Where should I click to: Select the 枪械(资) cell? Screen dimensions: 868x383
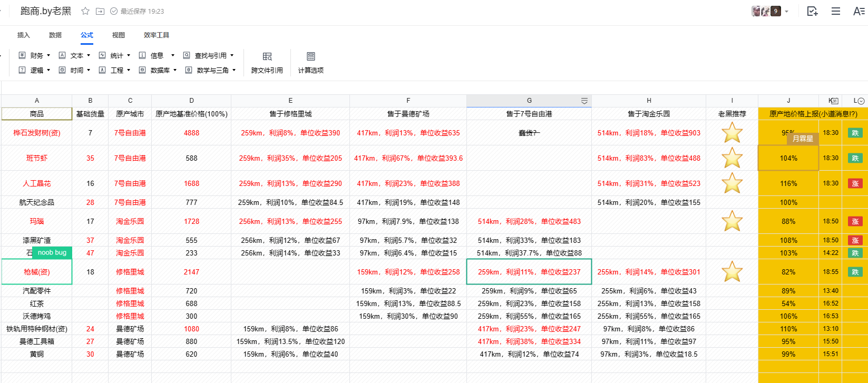[37, 272]
